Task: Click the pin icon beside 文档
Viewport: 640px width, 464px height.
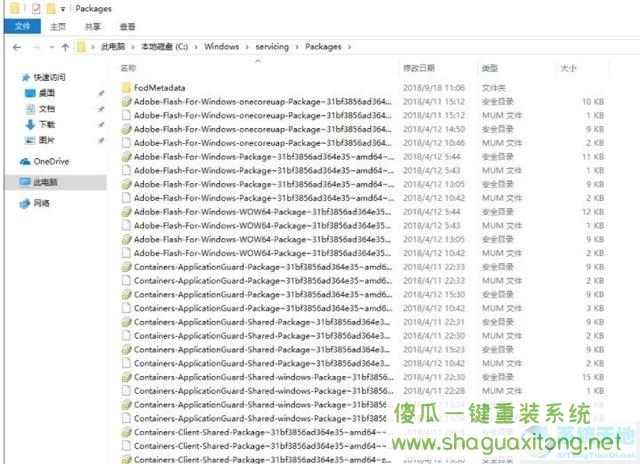Action: (x=101, y=109)
